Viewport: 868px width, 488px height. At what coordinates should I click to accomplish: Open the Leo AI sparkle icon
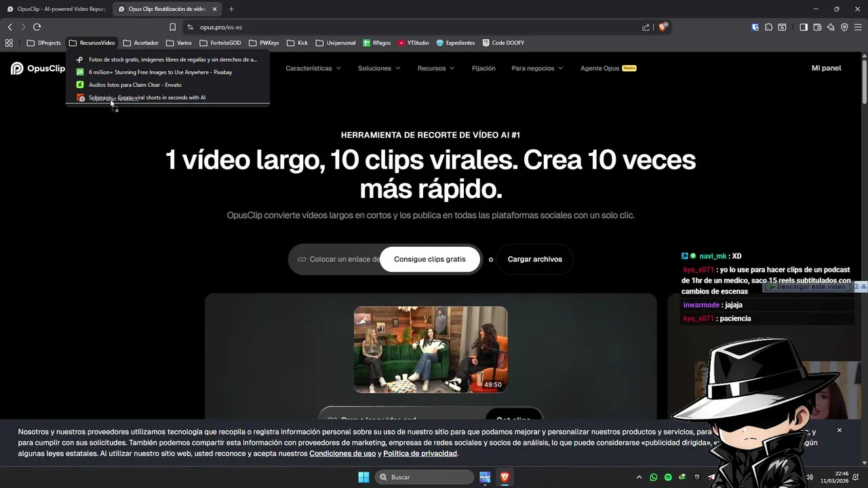(831, 27)
